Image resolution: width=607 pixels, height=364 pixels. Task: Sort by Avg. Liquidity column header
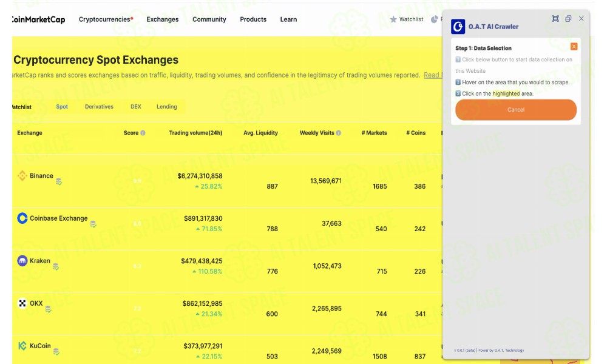260,133
